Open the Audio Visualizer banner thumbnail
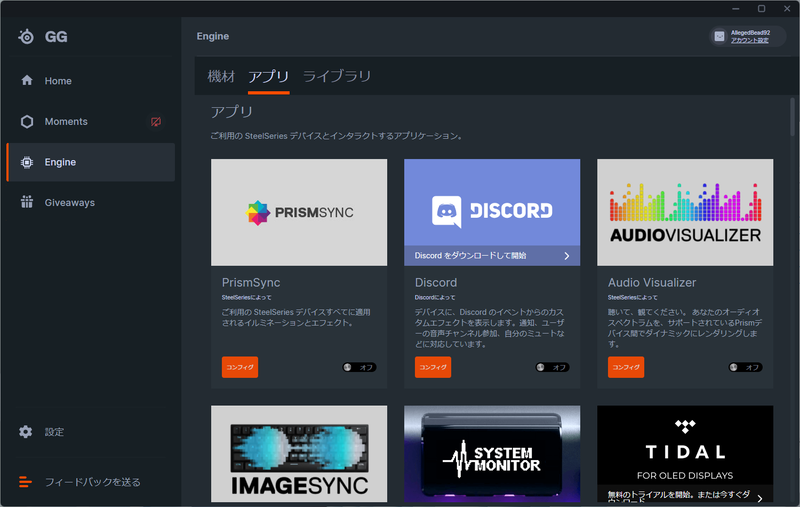The height and width of the screenshot is (507, 800). (685, 212)
